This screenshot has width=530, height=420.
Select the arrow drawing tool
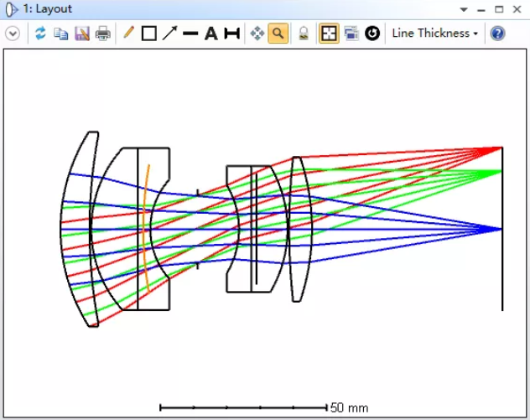coord(169,34)
